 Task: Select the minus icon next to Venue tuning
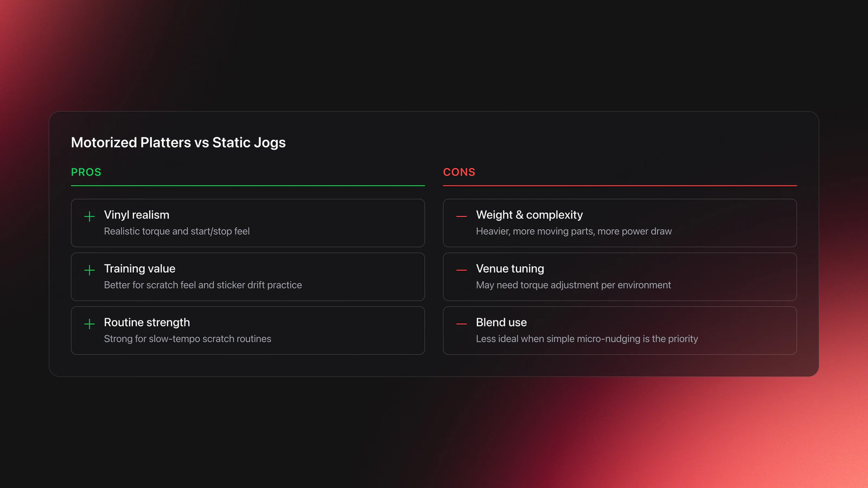point(462,270)
